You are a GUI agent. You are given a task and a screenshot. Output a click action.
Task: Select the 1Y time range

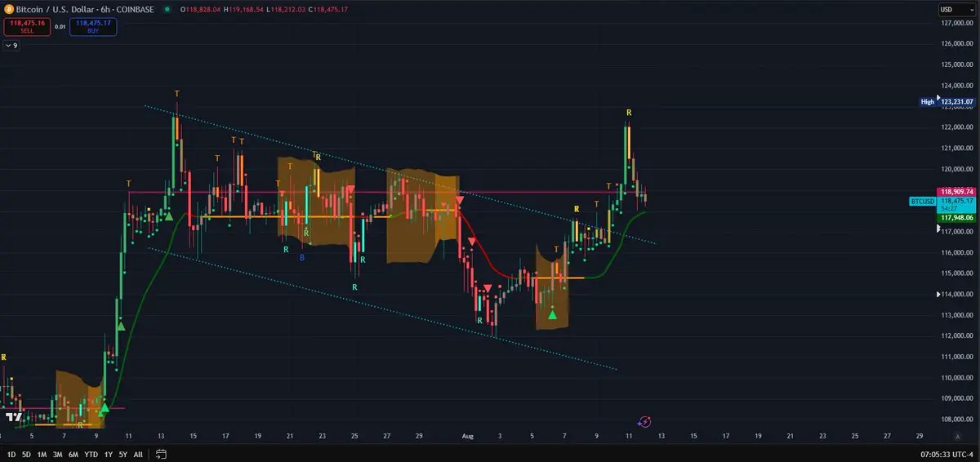108,454
